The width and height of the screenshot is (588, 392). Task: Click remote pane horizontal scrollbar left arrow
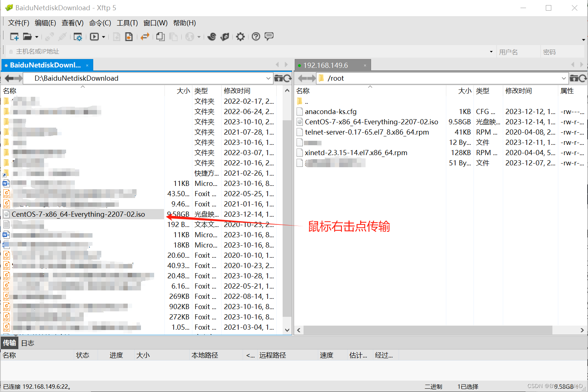pos(299,330)
